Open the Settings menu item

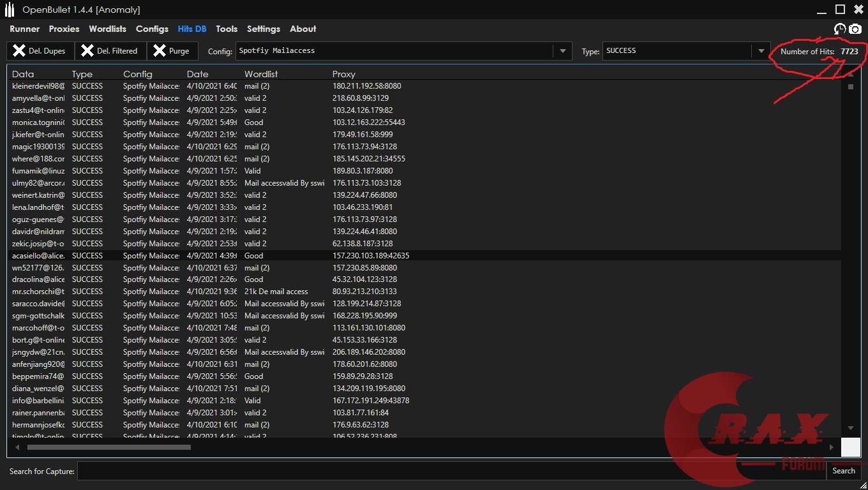pyautogui.click(x=263, y=29)
